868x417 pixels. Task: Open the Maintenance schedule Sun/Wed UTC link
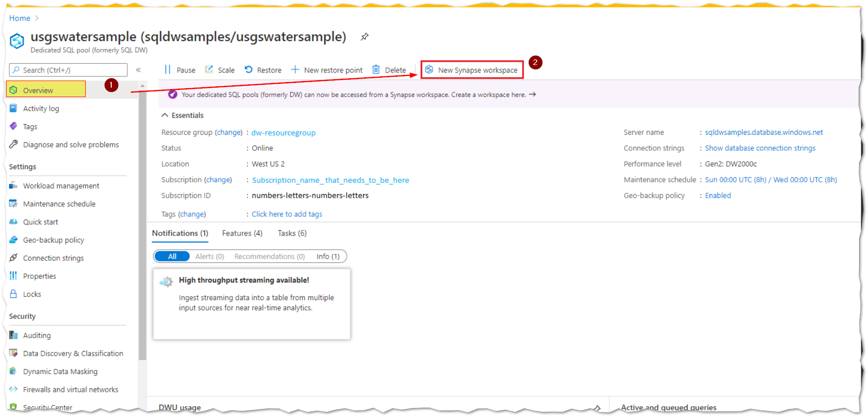click(771, 180)
